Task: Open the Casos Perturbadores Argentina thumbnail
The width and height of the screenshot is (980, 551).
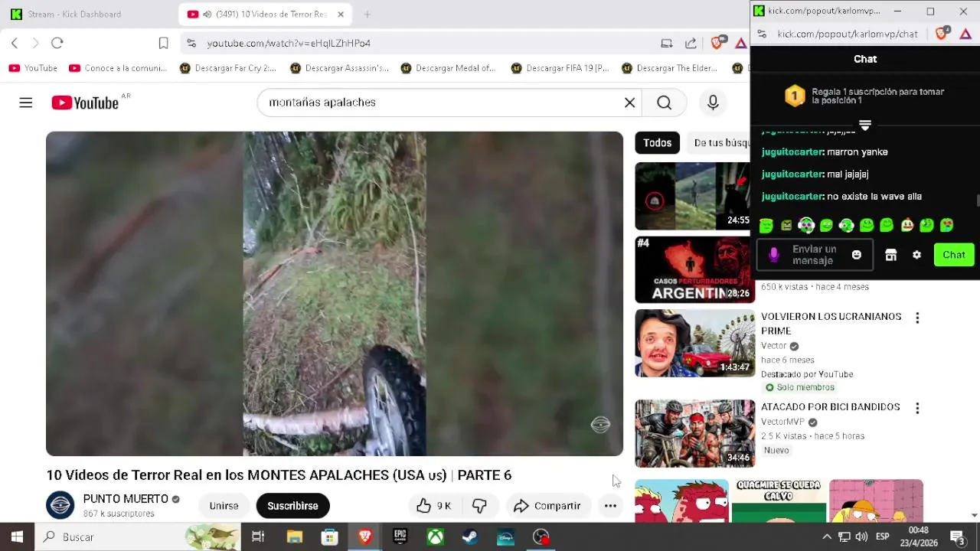Action: click(694, 269)
